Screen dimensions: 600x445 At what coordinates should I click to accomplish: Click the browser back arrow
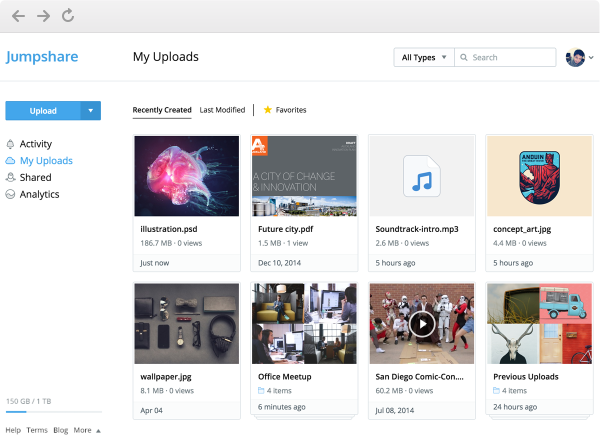(18, 16)
